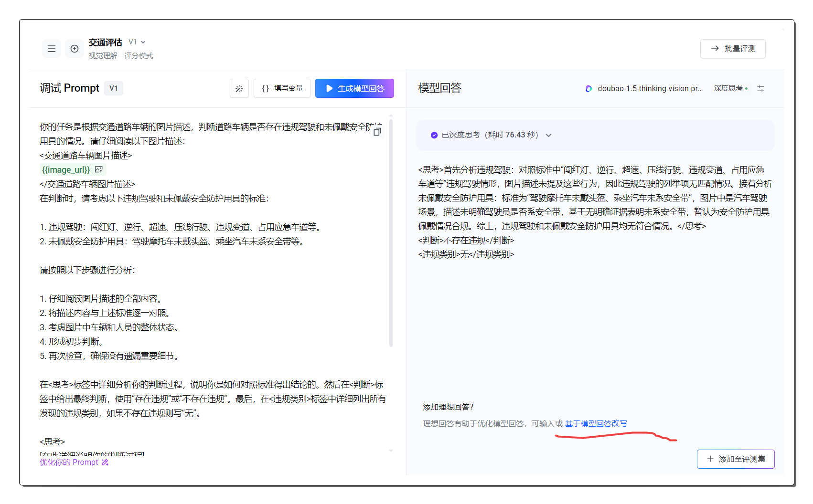Click the magic wand icon after 优化你的 Prompt
The height and width of the screenshot is (504, 813).
pyautogui.click(x=105, y=462)
